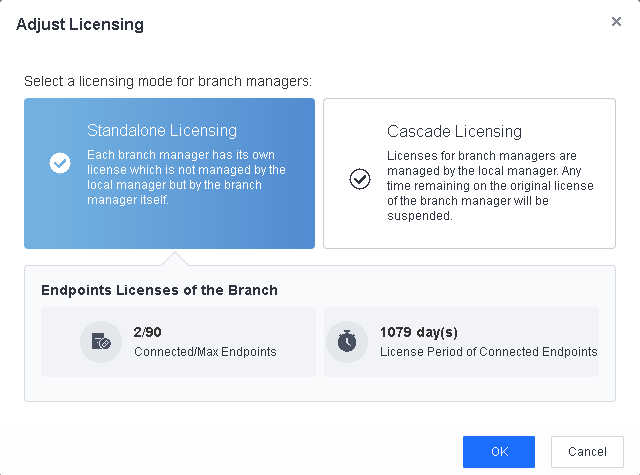
Task: Choose the Standalone Licensing title
Action: click(x=162, y=131)
